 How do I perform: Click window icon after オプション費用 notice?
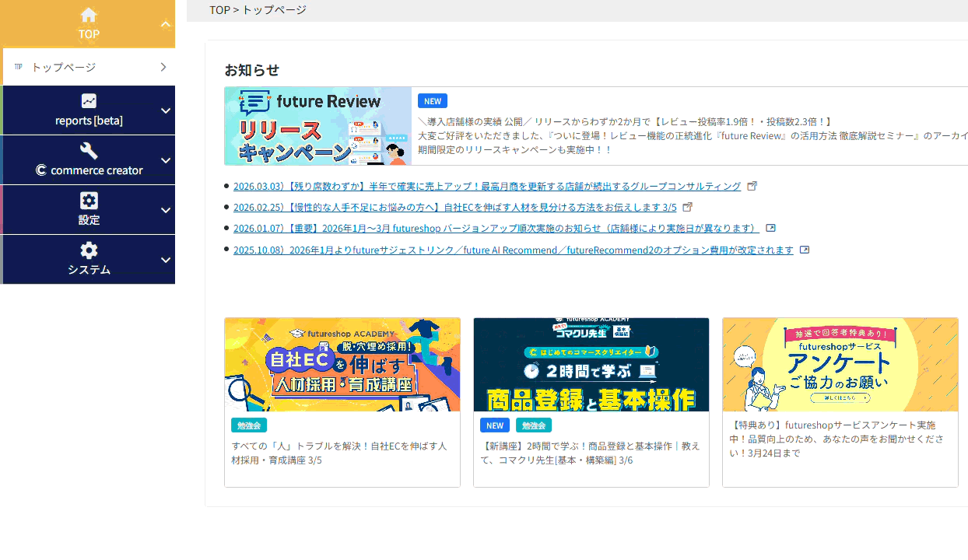pyautogui.click(x=805, y=250)
